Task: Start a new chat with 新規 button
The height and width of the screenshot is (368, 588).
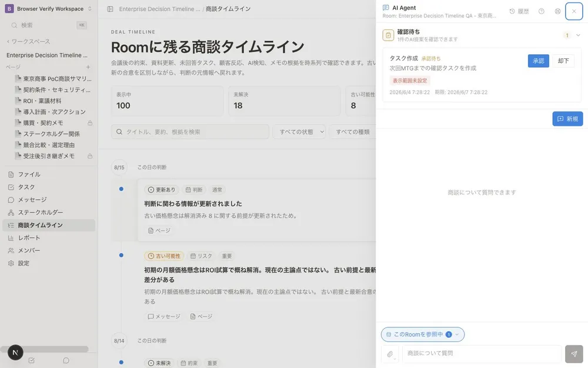Action: [567, 119]
